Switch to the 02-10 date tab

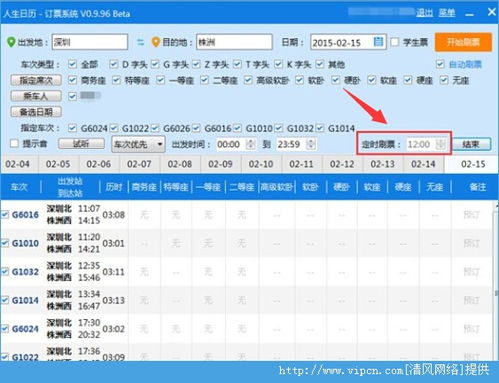pyautogui.click(x=261, y=164)
